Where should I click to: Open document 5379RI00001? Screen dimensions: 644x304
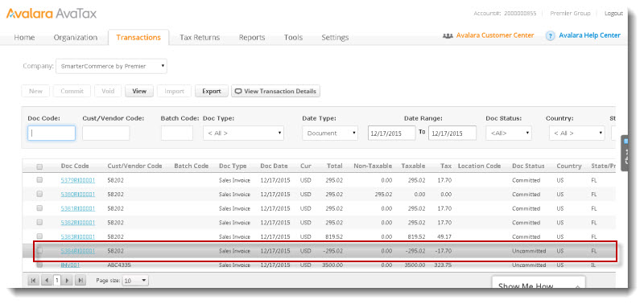pos(77,180)
